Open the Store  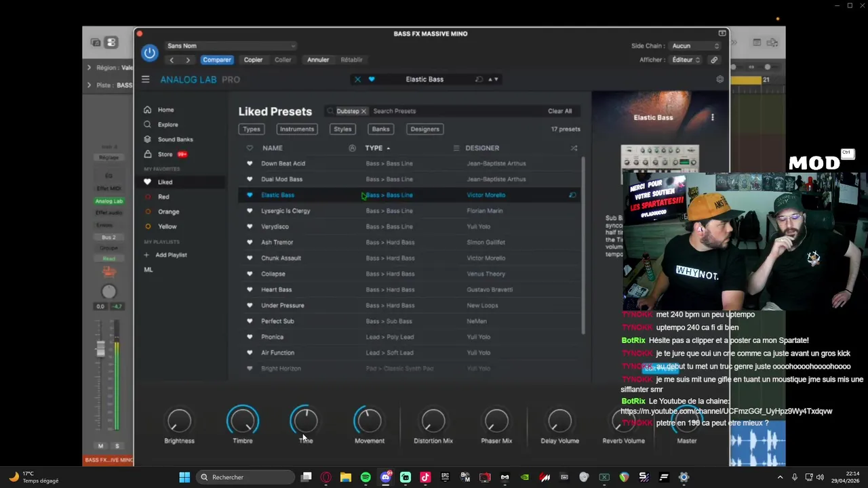pos(165,155)
